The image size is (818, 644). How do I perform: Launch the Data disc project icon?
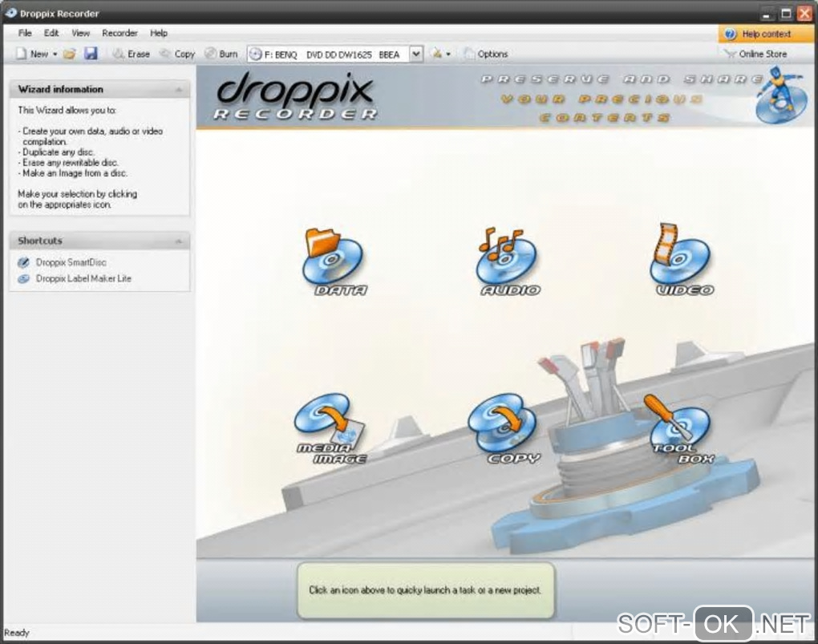coord(334,262)
